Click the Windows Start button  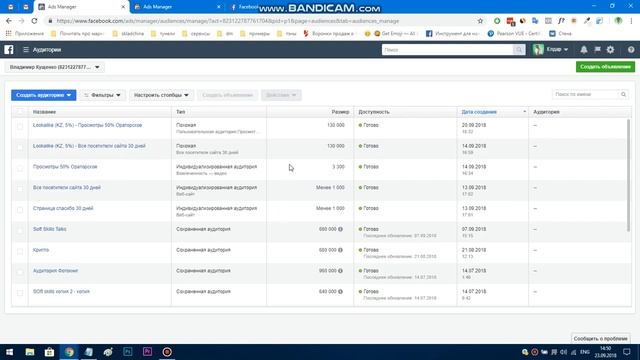coord(9,352)
